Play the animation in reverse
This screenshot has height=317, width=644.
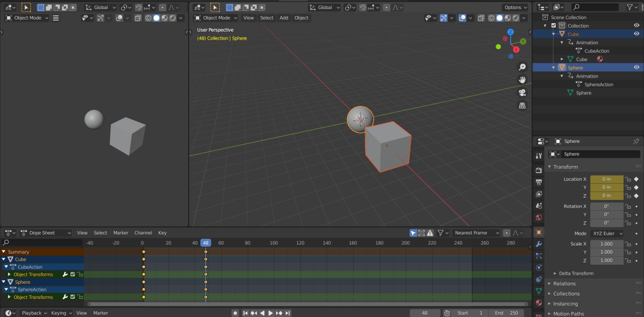(262, 313)
